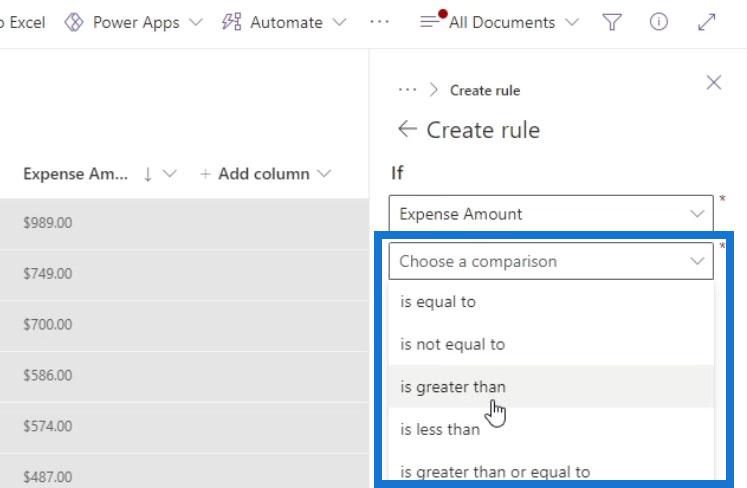The image size is (747, 488).
Task: Select the $700.00 expense row
Action: tap(184, 325)
